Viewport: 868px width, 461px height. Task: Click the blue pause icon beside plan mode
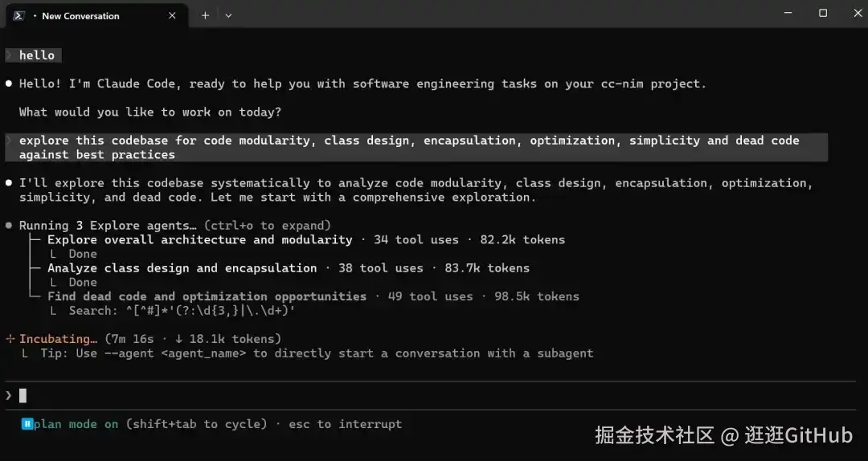(27, 424)
